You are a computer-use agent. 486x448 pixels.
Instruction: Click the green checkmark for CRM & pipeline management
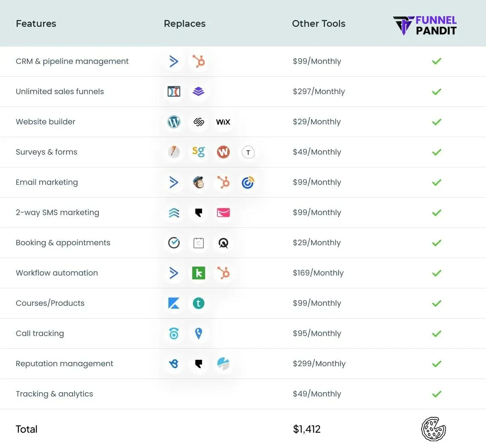click(436, 61)
